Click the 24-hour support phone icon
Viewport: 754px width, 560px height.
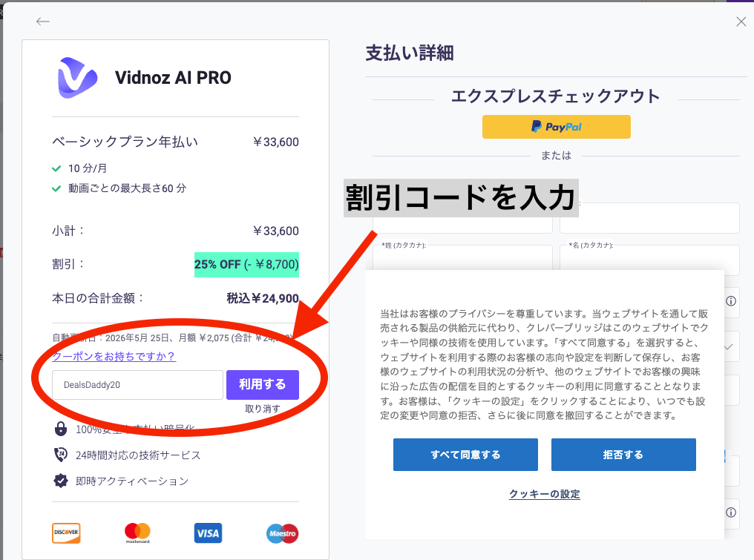coord(61,455)
